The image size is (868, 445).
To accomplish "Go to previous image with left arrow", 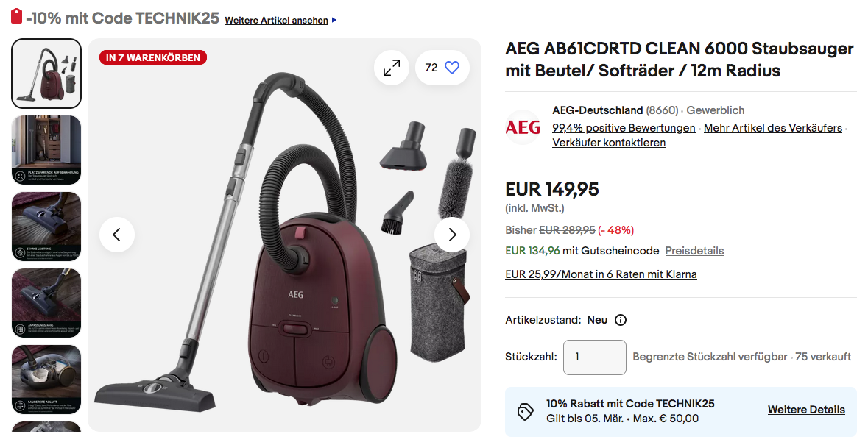I will point(117,235).
